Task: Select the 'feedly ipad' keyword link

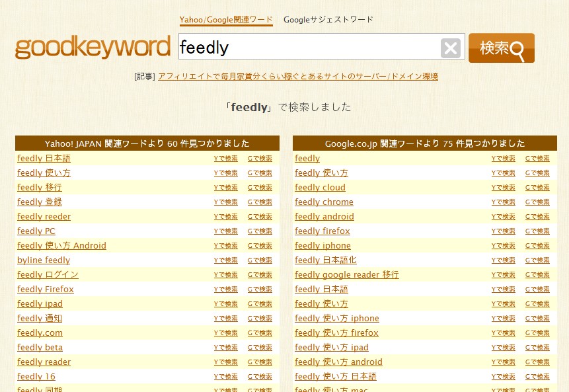Action: pos(40,303)
